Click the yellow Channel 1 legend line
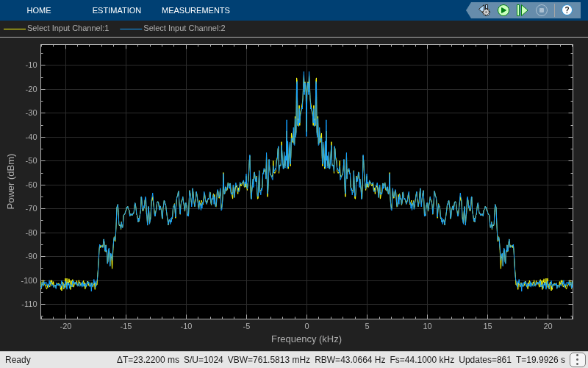Image resolution: width=588 pixels, height=368 pixels. [x=15, y=29]
